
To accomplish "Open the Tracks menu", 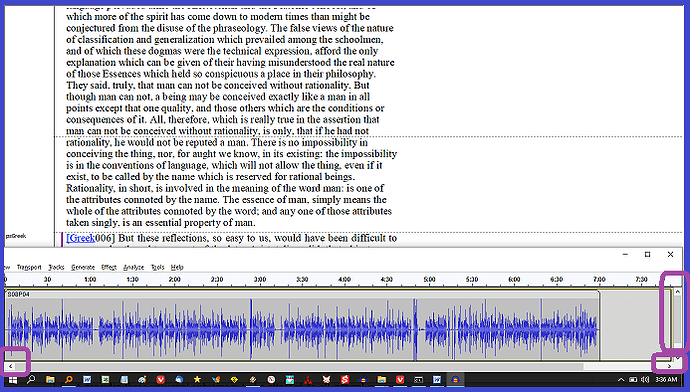I will pos(56,267).
